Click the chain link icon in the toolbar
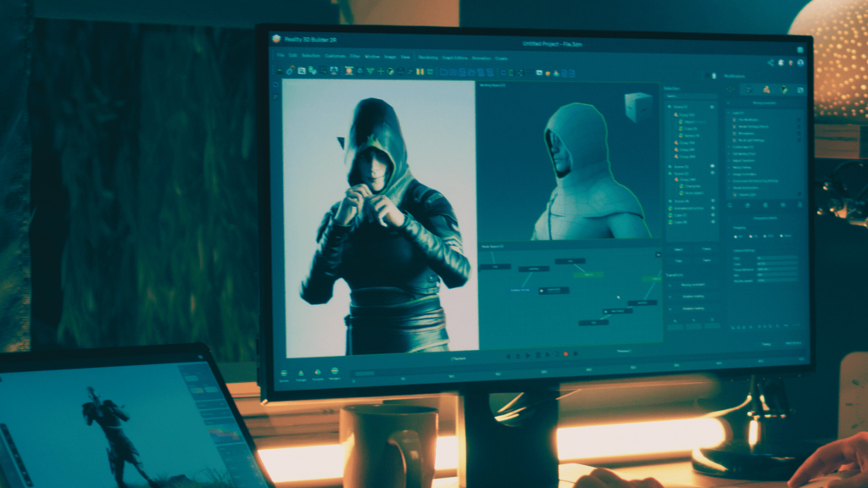This screenshot has width=868, height=488. coord(290,70)
